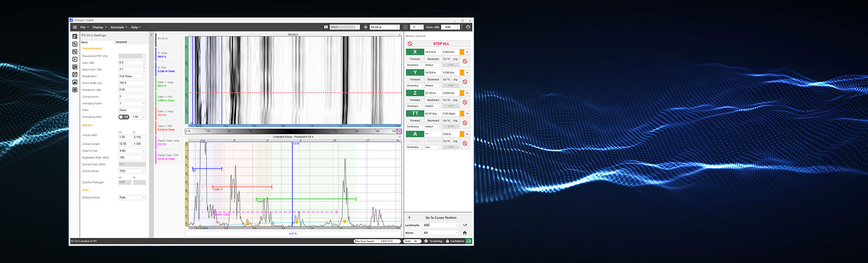
Task: Toggle the Smoothing Filter switch
Action: click(x=124, y=117)
